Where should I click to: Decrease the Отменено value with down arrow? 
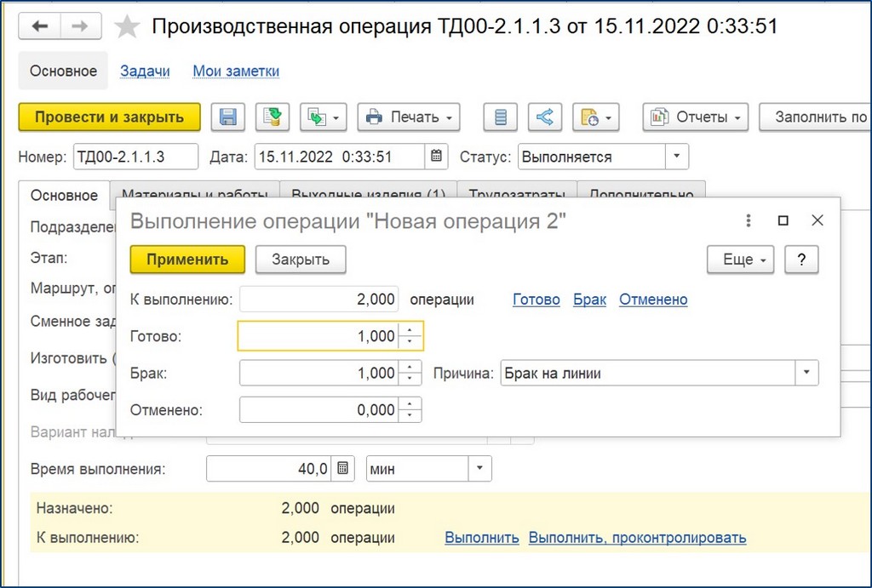coord(410,415)
